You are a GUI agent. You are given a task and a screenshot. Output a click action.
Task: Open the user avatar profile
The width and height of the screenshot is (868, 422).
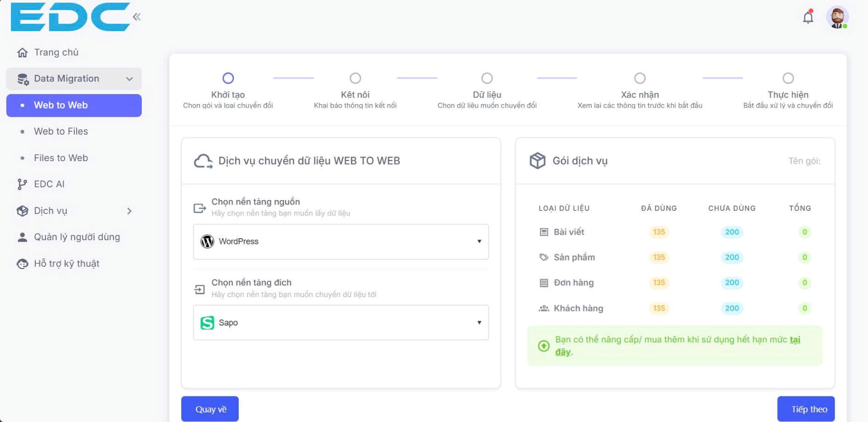837,17
